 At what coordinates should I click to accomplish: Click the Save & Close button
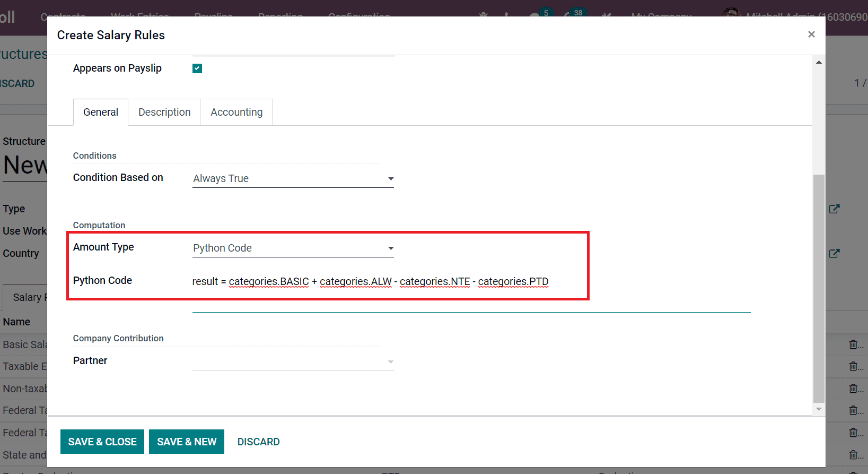tap(102, 442)
